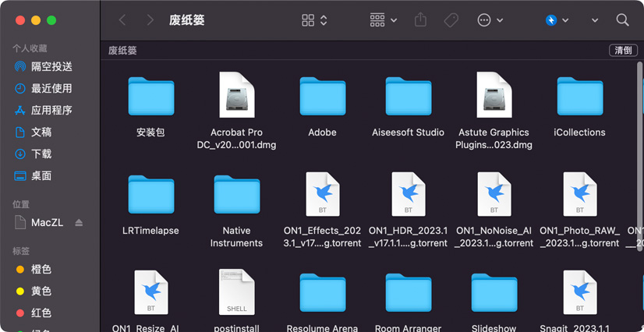Click the 废纸篓 path bar label

coord(122,51)
